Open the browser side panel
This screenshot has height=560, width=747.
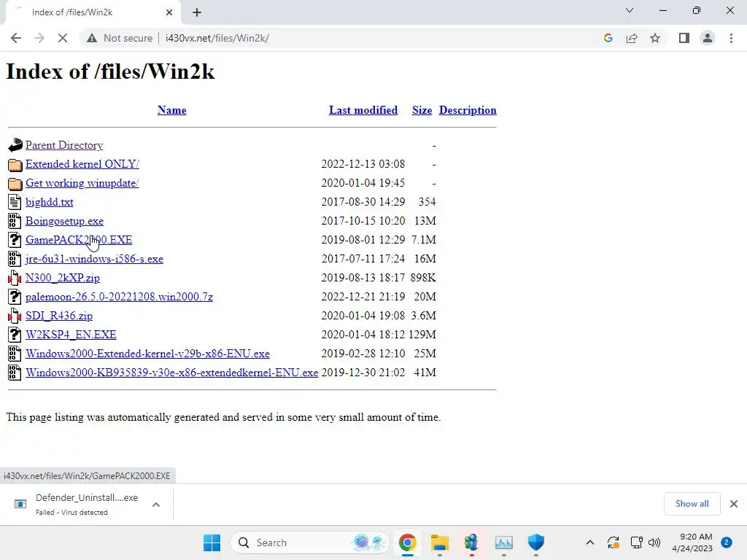click(x=684, y=38)
